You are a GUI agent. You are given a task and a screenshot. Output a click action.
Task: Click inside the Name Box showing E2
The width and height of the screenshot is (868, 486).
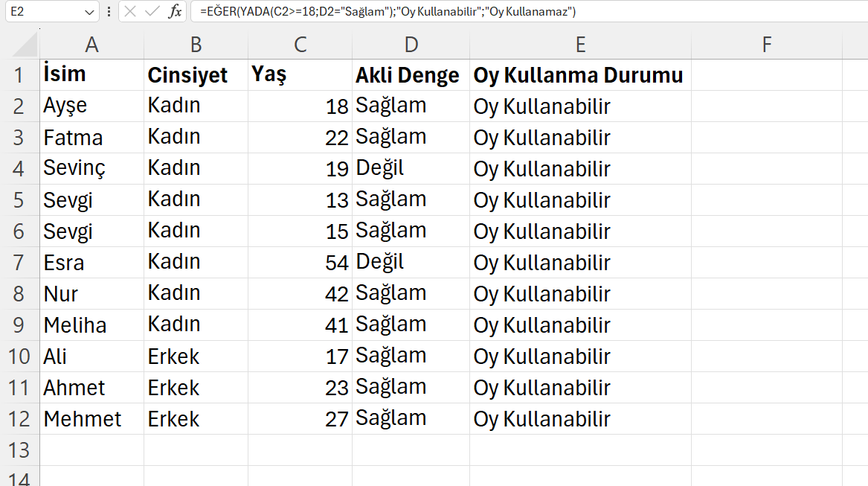[43, 12]
